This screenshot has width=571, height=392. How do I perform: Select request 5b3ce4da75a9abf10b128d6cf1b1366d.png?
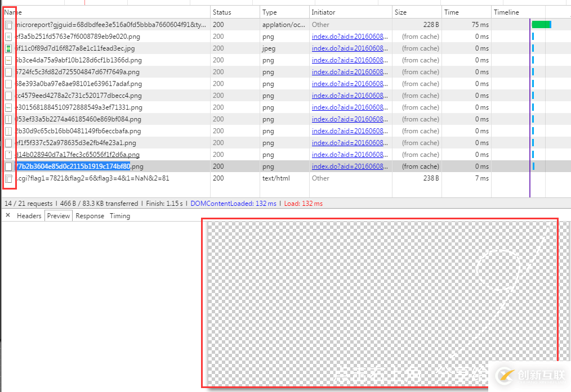(x=79, y=60)
